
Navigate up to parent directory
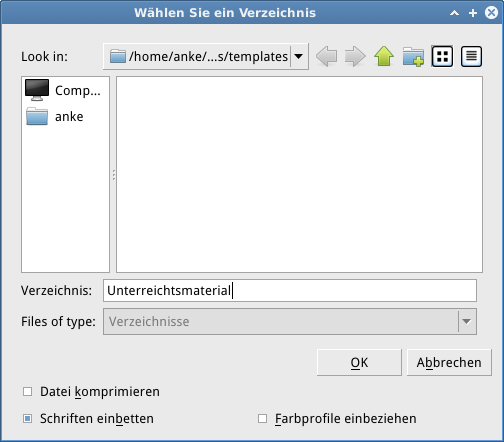[384, 56]
